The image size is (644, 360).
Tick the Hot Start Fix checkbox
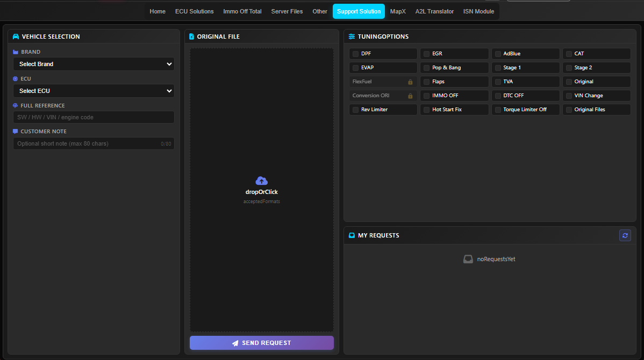[x=427, y=110]
